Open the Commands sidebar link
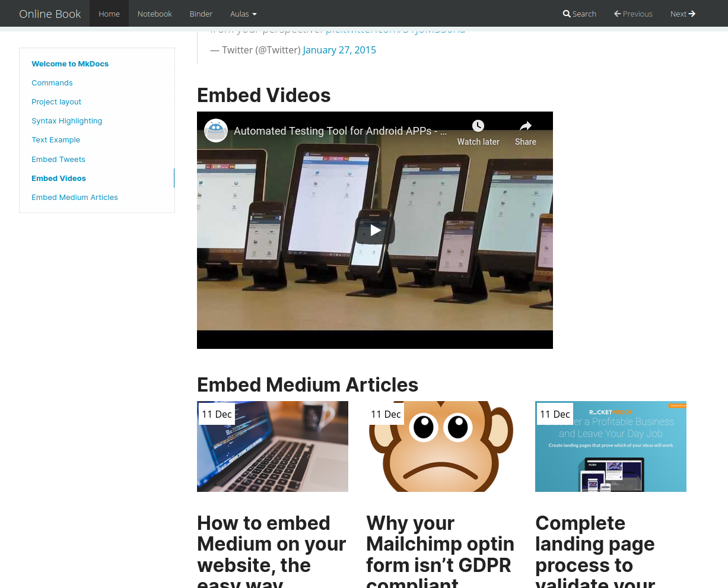The height and width of the screenshot is (588, 728). [52, 83]
